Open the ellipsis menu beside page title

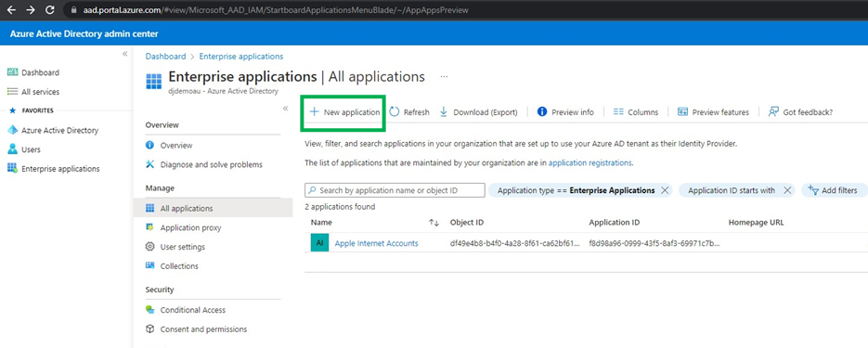coord(444,76)
